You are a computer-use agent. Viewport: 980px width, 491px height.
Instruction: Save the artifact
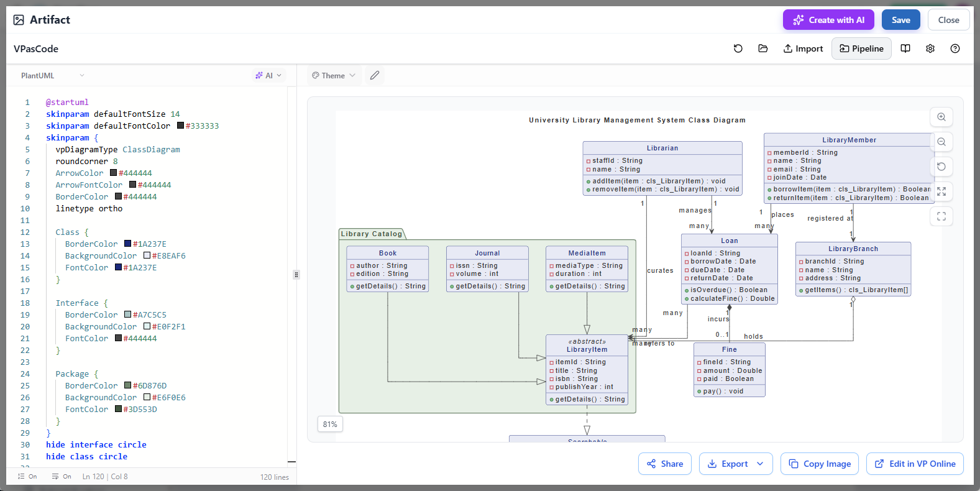point(900,20)
